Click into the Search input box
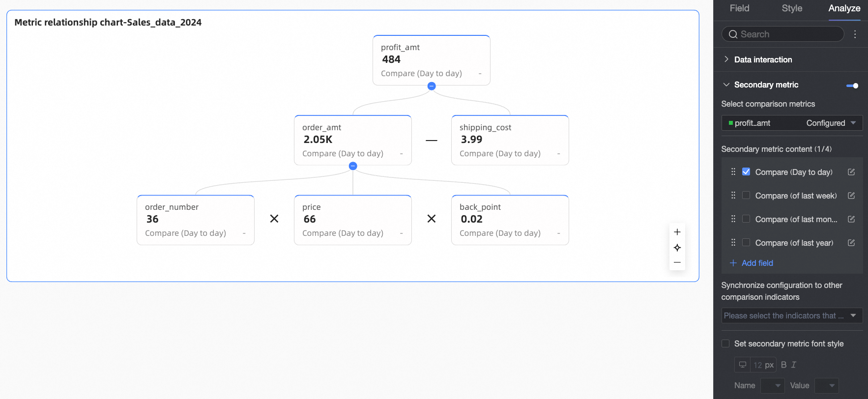868x399 pixels. tap(786, 34)
